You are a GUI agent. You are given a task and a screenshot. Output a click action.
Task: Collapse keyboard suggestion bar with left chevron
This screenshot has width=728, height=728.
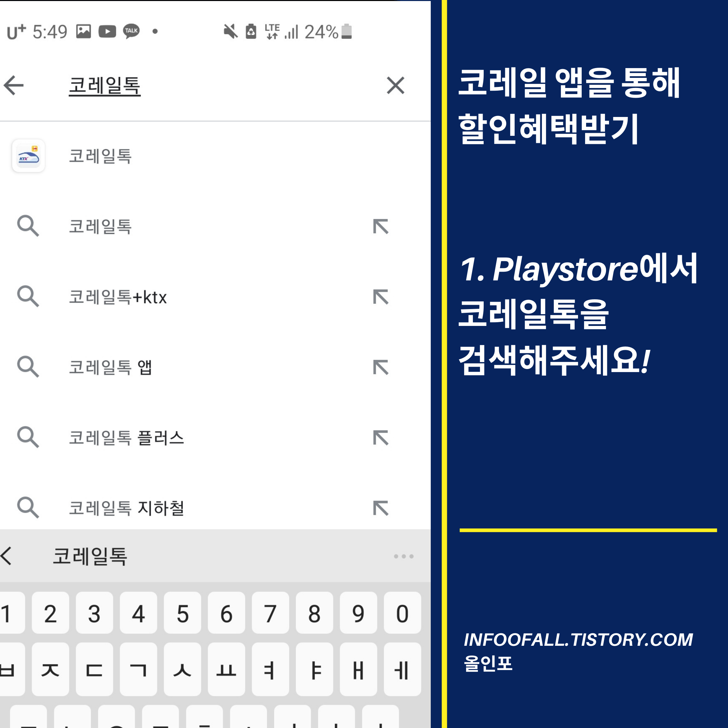6,556
